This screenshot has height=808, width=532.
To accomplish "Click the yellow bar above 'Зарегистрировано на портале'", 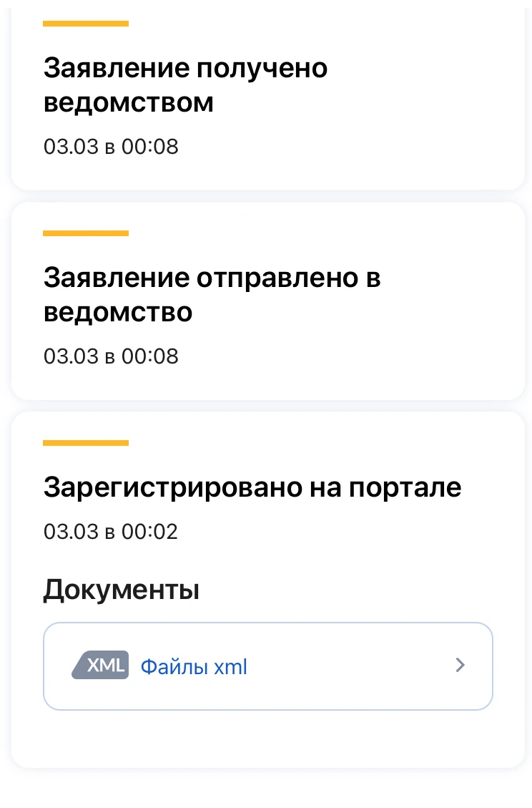I will pyautogui.click(x=86, y=443).
